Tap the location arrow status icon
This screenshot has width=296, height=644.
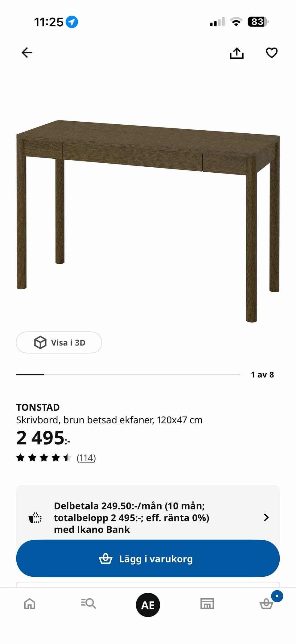(x=72, y=22)
